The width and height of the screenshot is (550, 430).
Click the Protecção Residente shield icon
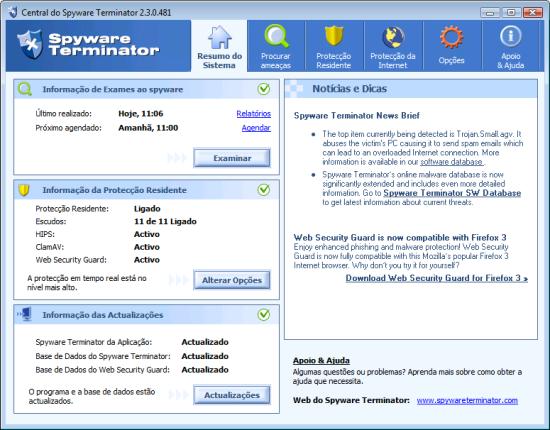tap(334, 36)
